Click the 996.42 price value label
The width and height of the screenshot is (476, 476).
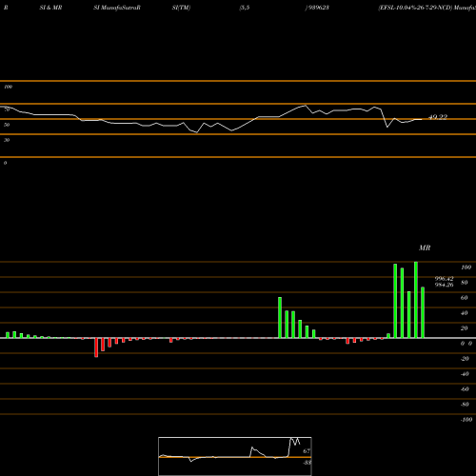click(x=444, y=279)
